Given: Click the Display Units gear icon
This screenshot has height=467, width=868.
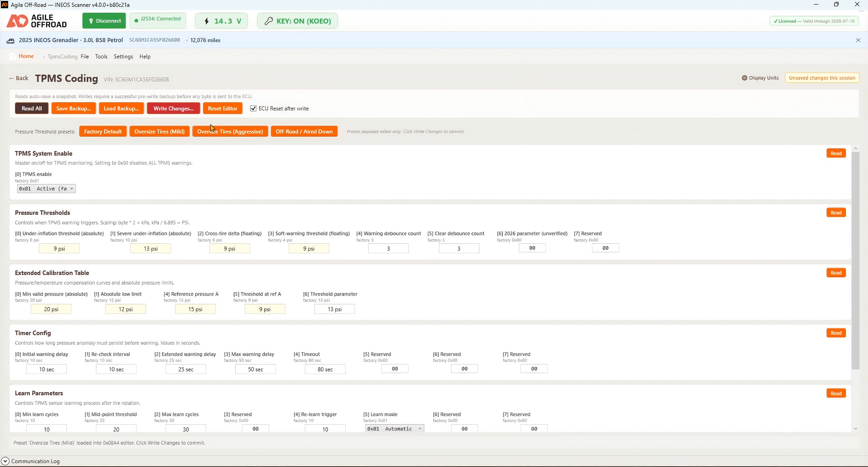Looking at the screenshot, I should (744, 78).
